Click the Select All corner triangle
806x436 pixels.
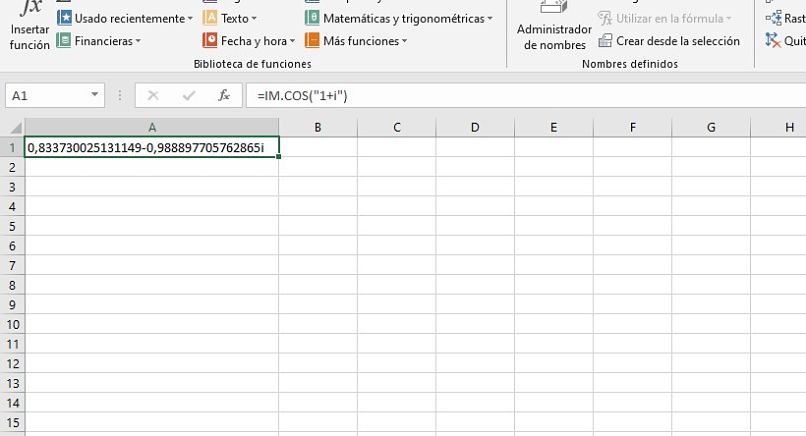(15, 128)
